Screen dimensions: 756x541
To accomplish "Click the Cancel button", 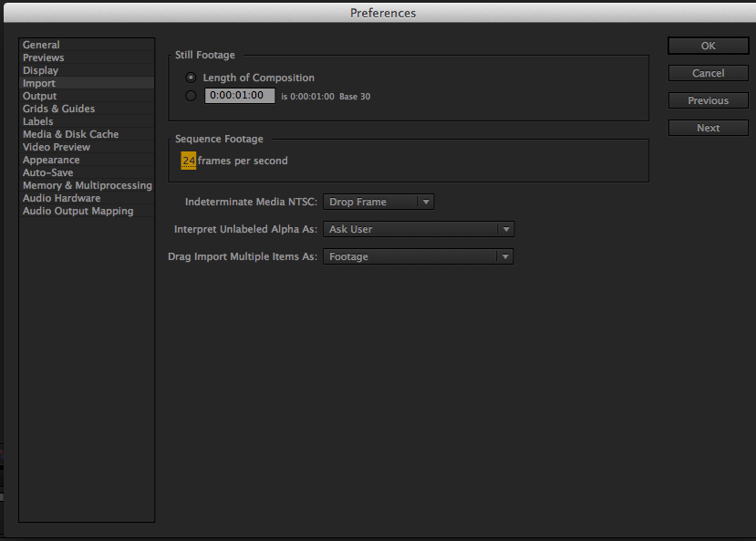I will pos(709,73).
